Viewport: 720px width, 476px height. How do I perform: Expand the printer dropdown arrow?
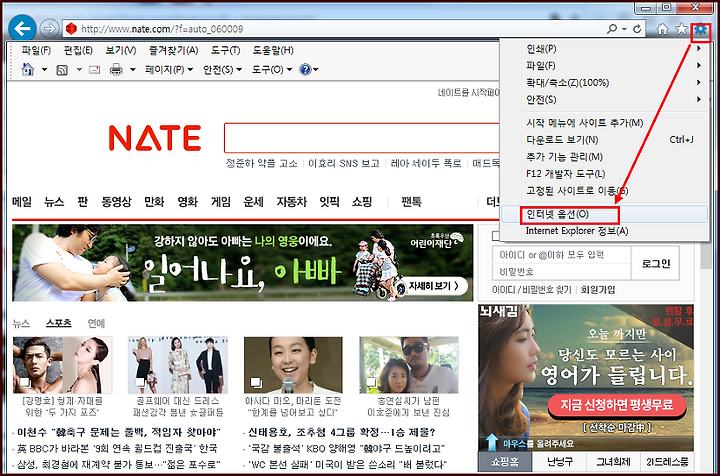coord(133,70)
